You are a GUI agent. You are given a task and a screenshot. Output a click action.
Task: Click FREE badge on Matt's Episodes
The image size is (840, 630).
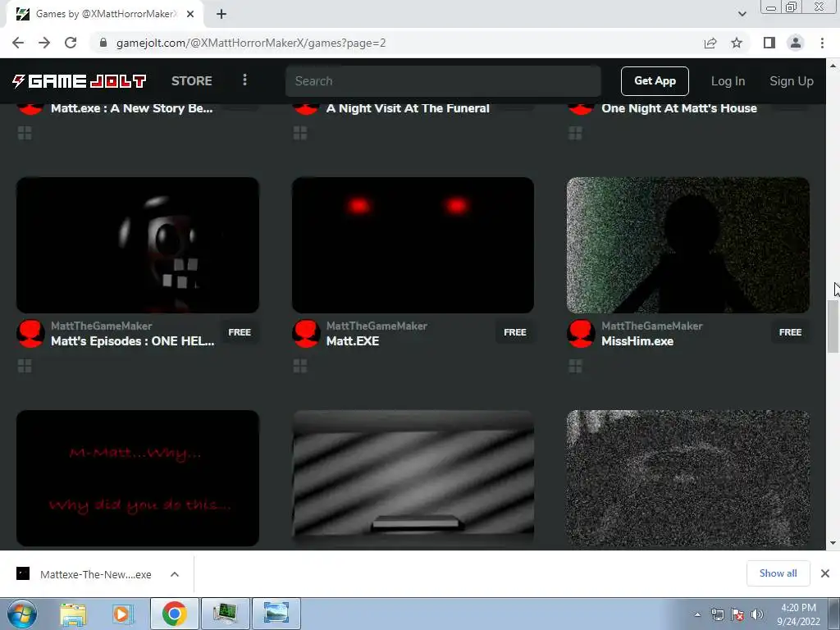(x=240, y=332)
